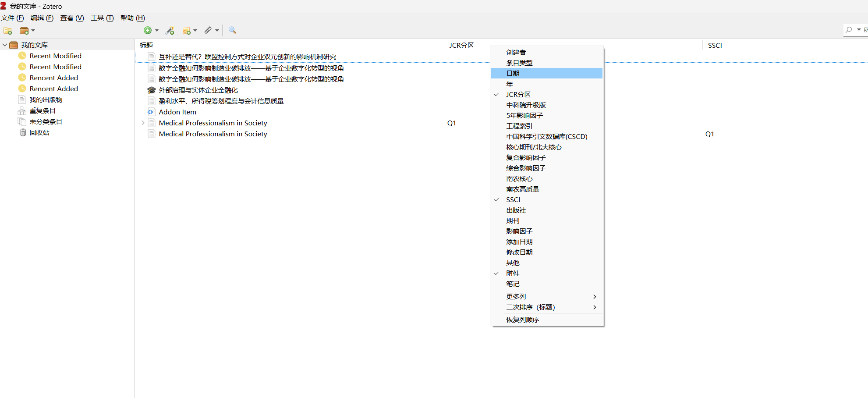
Task: Click the graduation cap icon of 外部治理 item
Action: click(152, 90)
